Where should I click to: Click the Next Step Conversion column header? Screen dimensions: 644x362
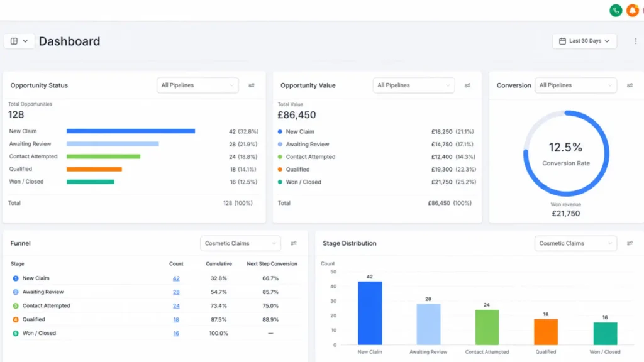[x=272, y=264]
